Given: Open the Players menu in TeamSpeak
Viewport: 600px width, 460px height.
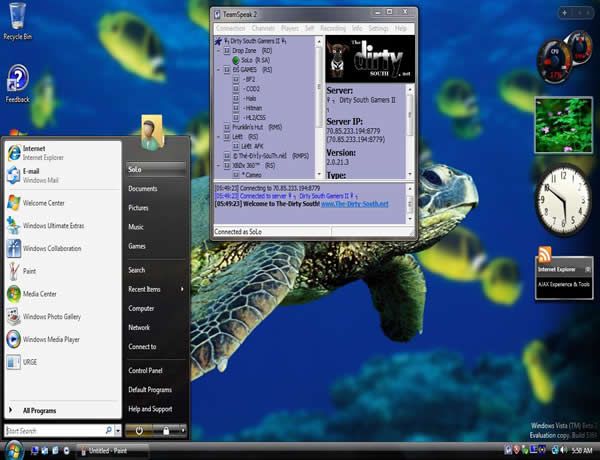Looking at the screenshot, I should 290,28.
